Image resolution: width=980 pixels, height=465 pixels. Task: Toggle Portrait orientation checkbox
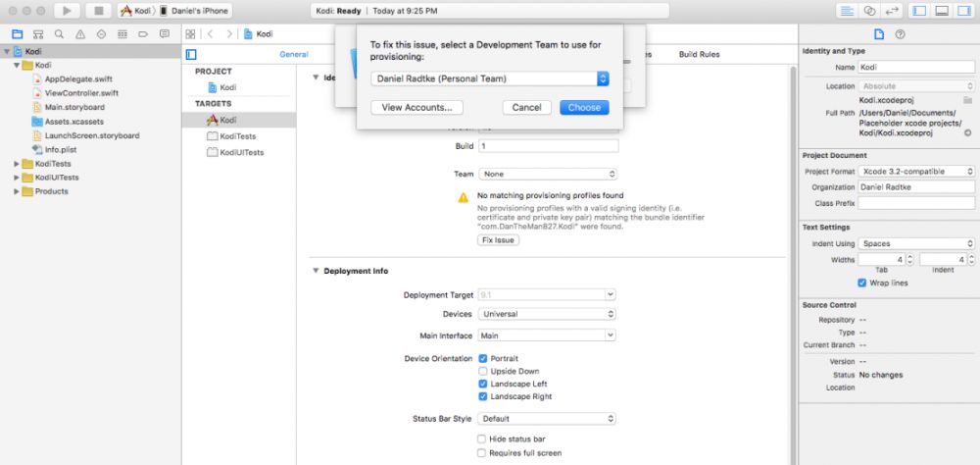tap(482, 359)
